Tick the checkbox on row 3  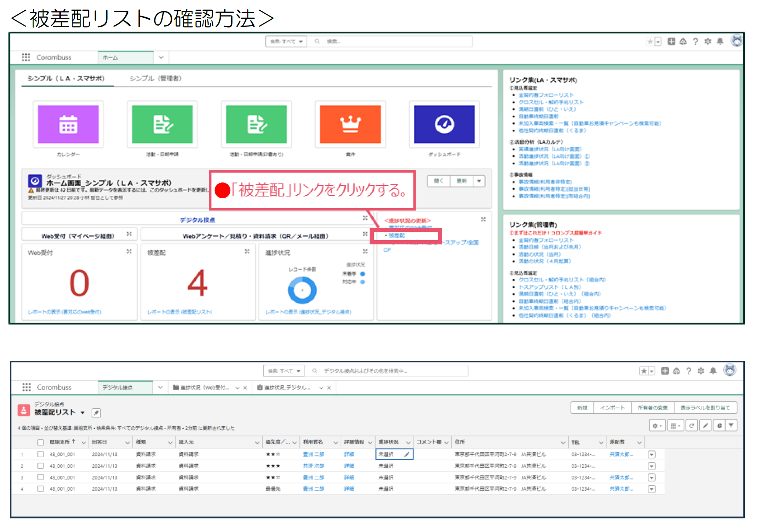[40, 477]
